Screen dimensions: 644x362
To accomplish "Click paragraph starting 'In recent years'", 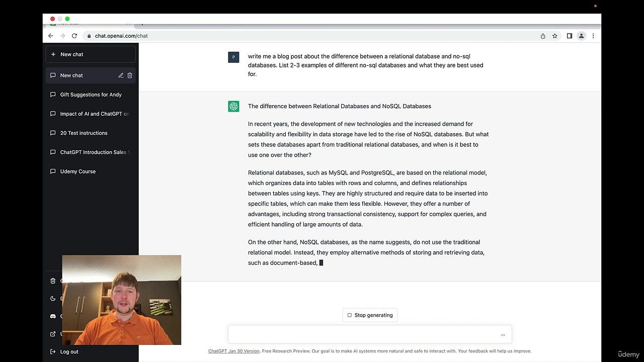I will [x=368, y=139].
